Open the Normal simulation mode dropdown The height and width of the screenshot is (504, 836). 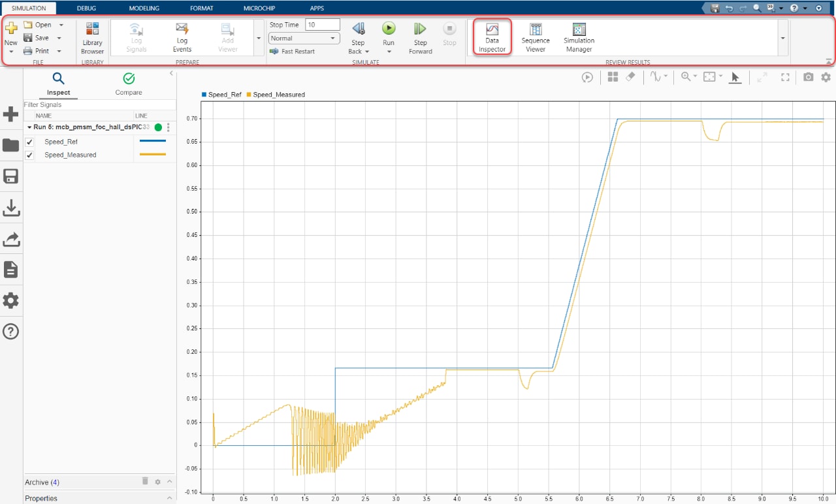point(304,39)
